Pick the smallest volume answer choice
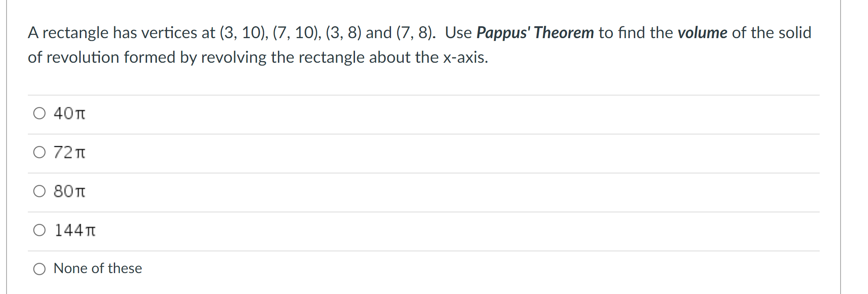The image size is (868, 294). tap(69, 114)
